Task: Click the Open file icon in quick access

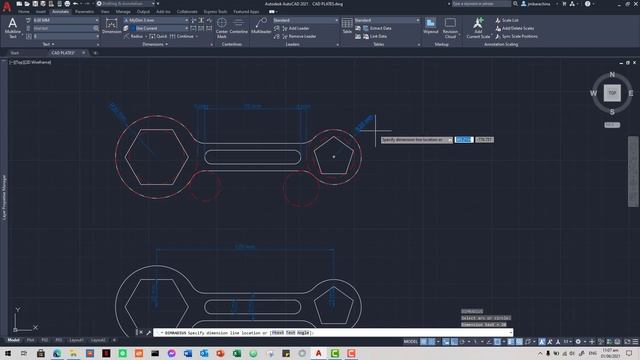Action: point(27,4)
